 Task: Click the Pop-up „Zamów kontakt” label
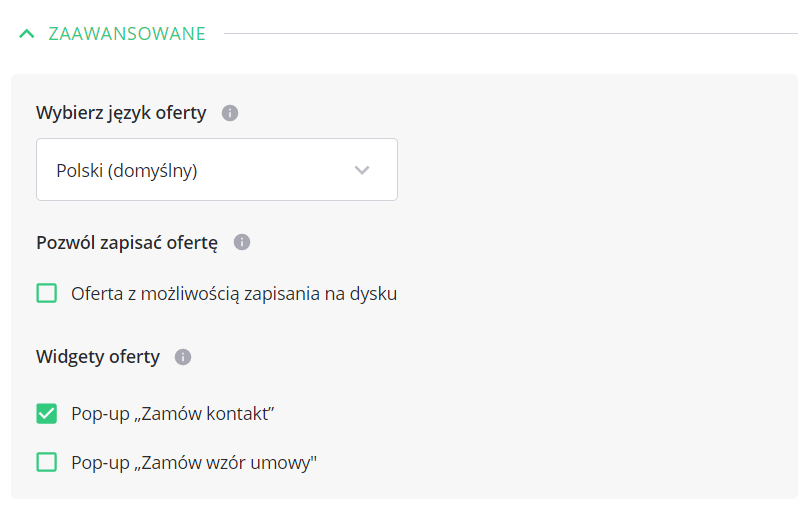pos(173,413)
